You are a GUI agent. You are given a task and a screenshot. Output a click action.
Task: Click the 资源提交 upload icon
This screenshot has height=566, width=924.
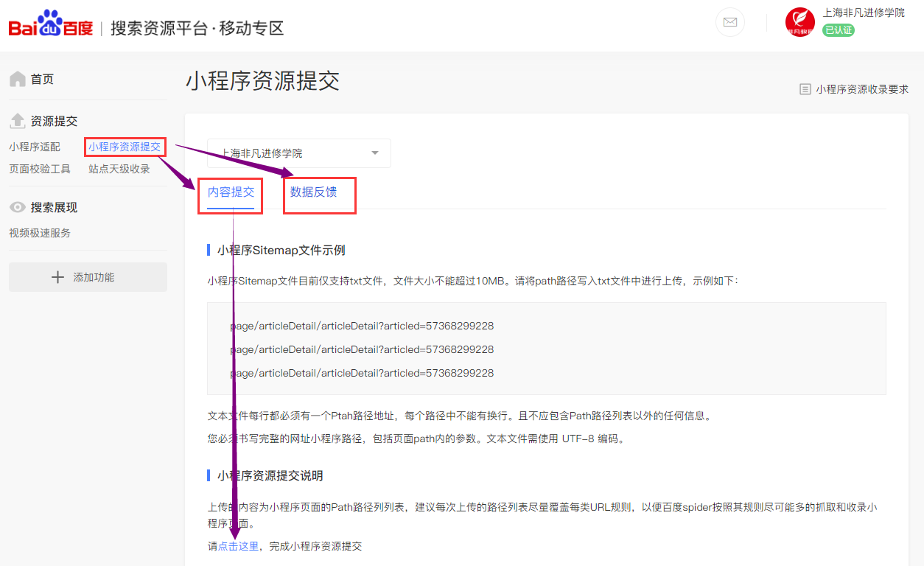17,121
